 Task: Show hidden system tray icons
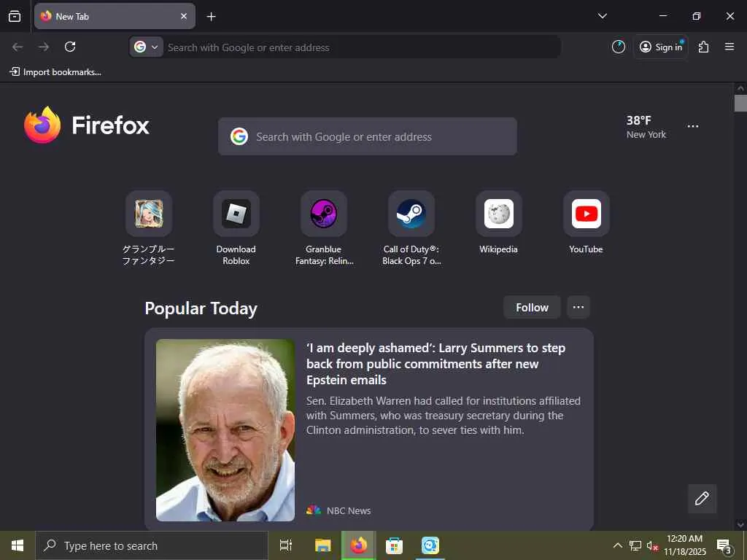(x=617, y=545)
